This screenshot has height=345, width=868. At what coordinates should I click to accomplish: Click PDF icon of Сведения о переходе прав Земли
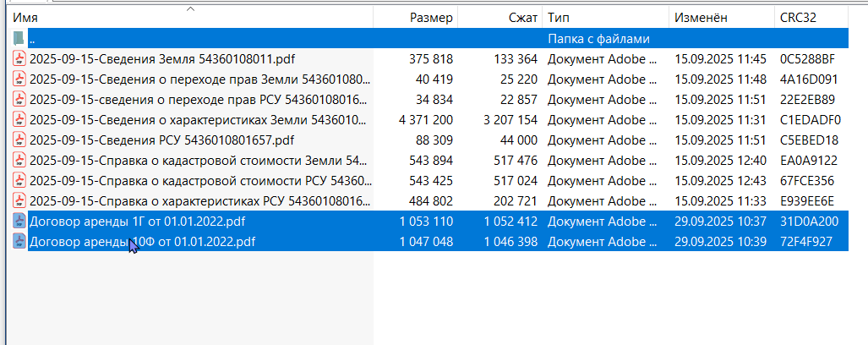[20, 79]
